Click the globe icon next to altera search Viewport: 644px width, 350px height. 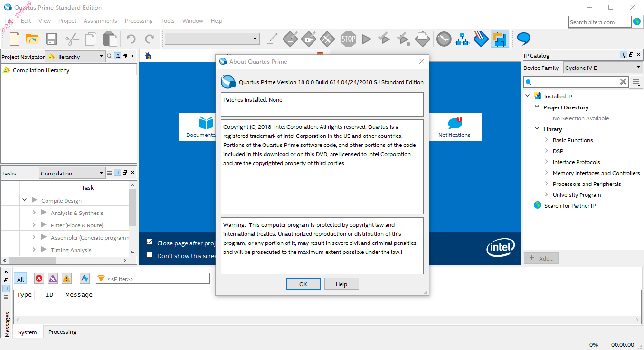tap(637, 21)
